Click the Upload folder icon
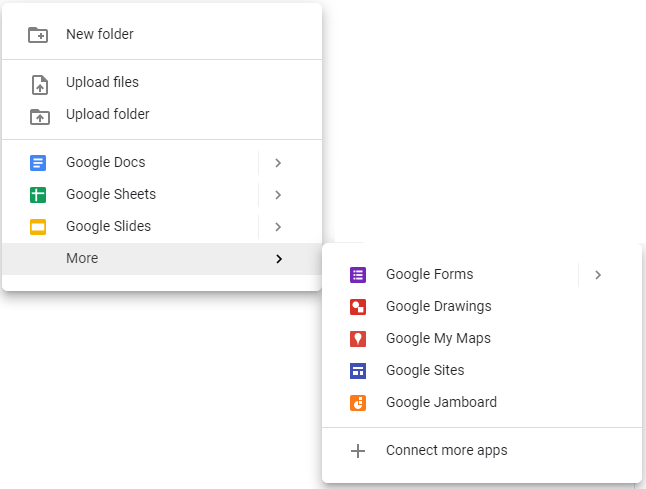This screenshot has width=646, height=489. [40, 117]
